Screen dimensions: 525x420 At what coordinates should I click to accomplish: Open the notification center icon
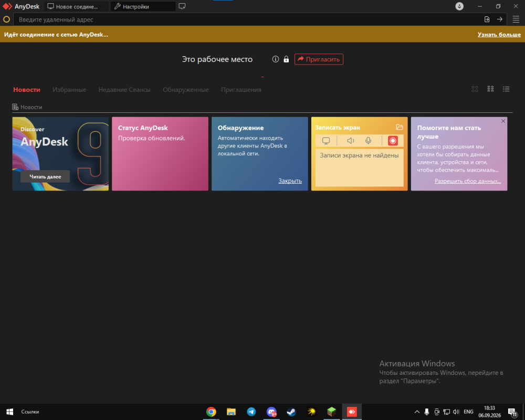(512, 412)
